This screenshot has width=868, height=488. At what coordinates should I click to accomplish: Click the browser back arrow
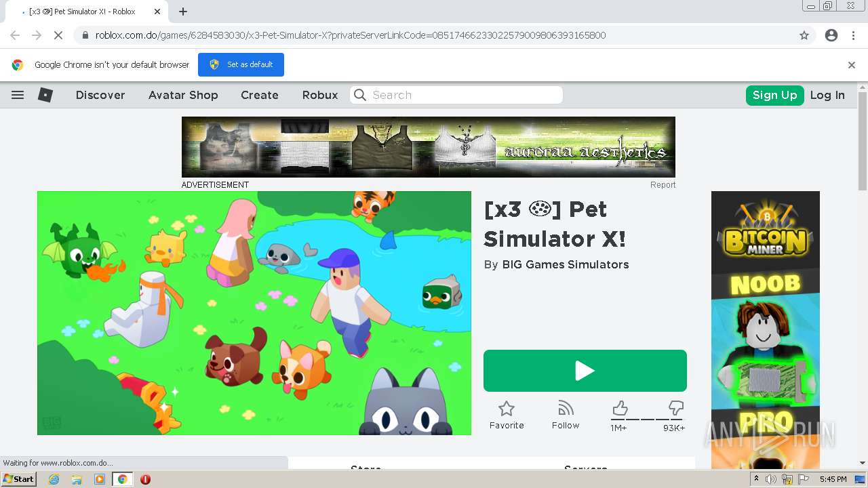15,35
